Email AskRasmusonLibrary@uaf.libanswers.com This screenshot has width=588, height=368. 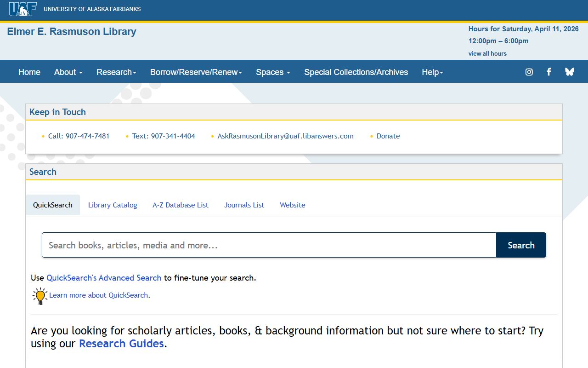(286, 136)
